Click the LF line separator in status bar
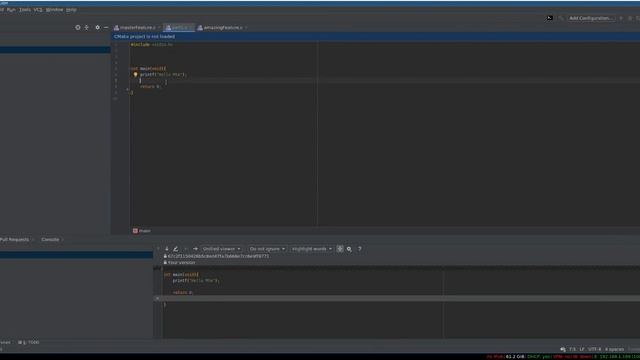Viewport: 640px width, 360px height. click(582, 349)
